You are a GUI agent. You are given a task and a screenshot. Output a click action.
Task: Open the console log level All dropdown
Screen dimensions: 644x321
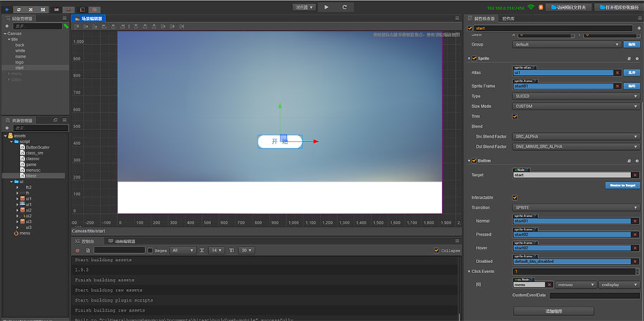point(182,250)
